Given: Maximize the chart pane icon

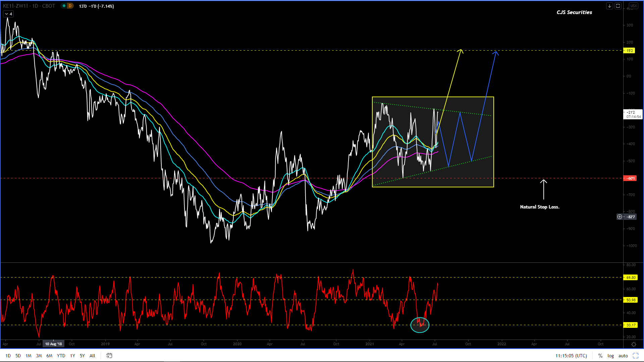Looking at the screenshot, I should 618,6.
